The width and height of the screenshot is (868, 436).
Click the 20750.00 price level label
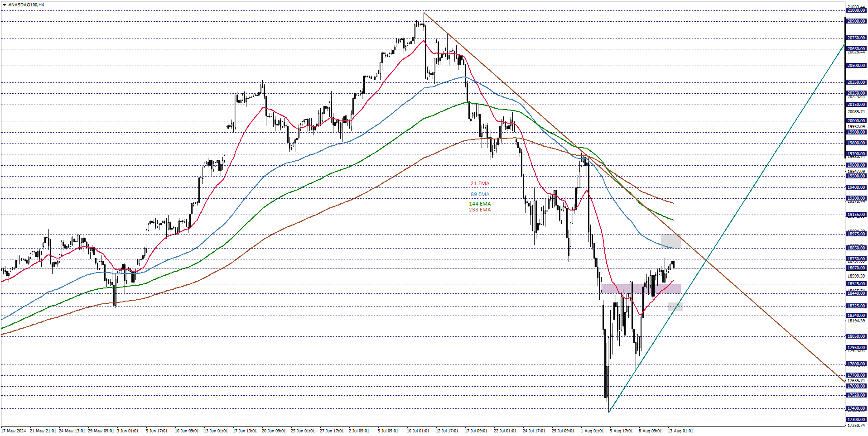click(856, 38)
